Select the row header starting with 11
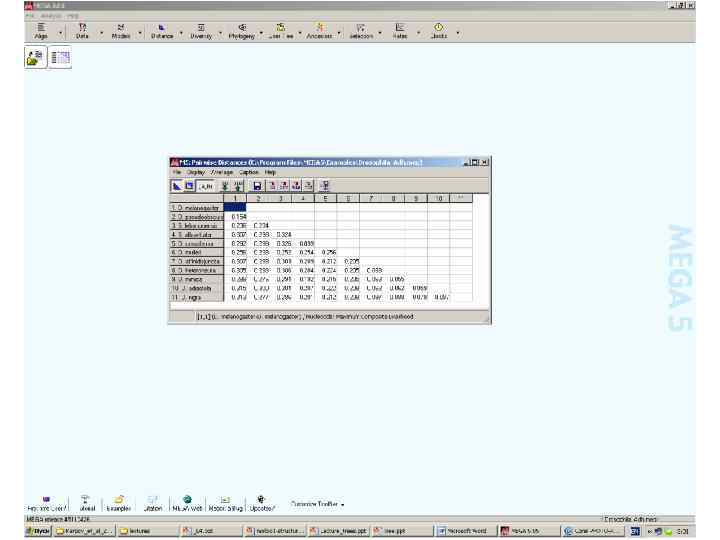Image resolution: width=720 pixels, height=540 pixels. [197, 297]
